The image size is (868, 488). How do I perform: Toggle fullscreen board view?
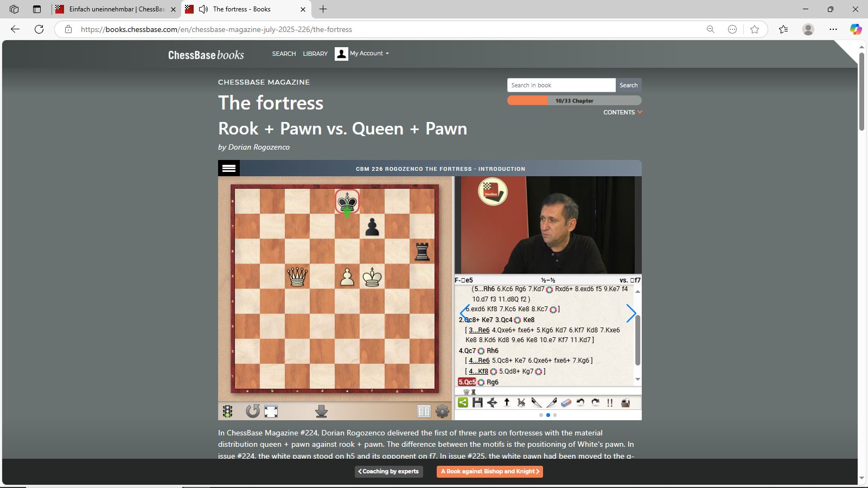(x=271, y=412)
